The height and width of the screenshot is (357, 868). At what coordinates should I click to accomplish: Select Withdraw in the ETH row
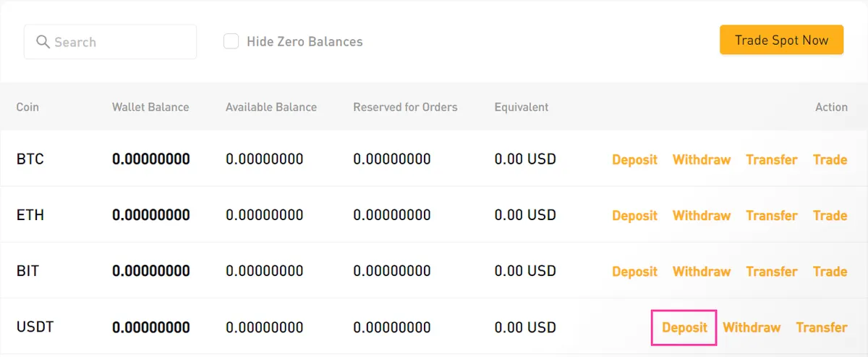click(702, 215)
